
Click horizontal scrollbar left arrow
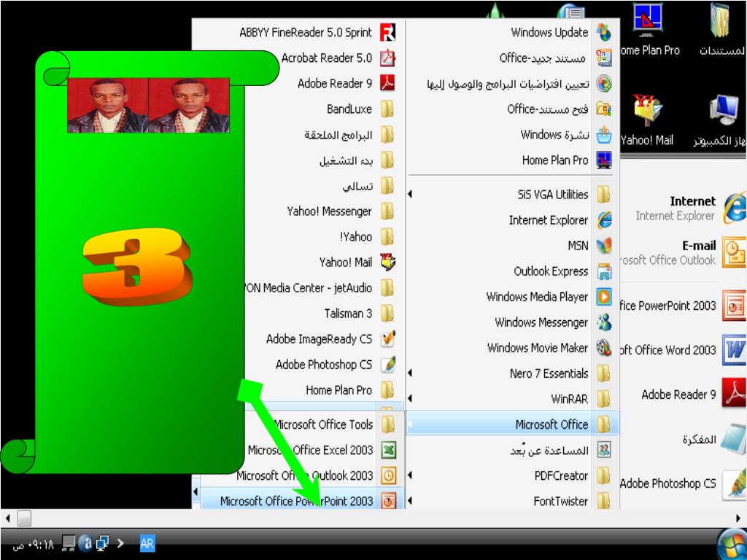[x=7, y=518]
